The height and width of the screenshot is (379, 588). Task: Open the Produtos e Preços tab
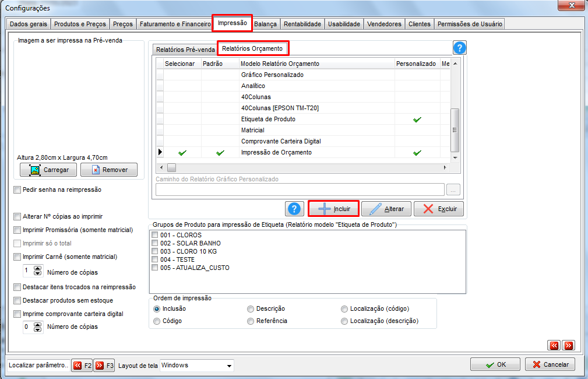[x=80, y=24]
